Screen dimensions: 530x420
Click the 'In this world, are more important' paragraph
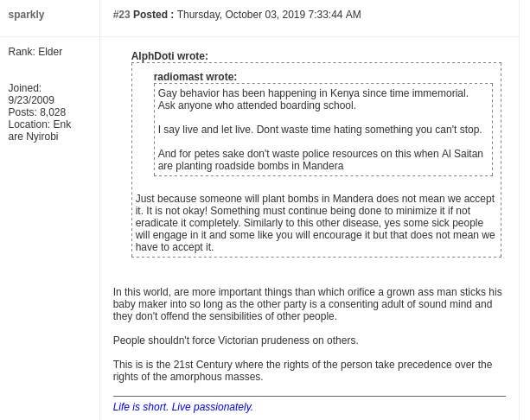(x=307, y=304)
